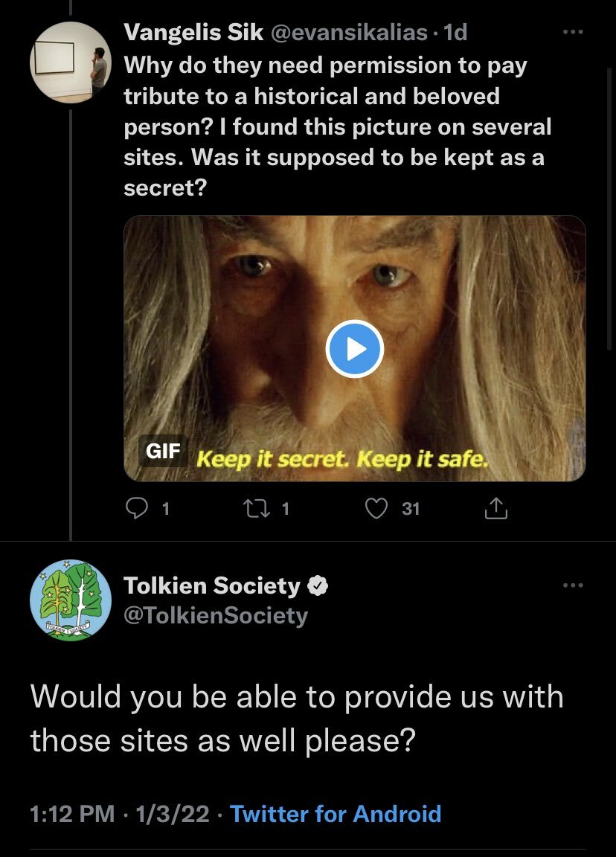Open the @TolkienSociety handle
The height and width of the screenshot is (857, 616).
coord(216,616)
